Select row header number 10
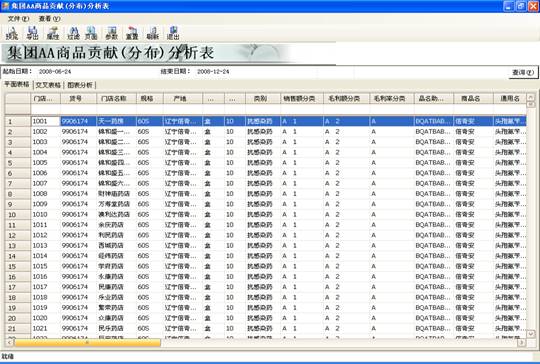Viewport: 540px width, 364px height. (18, 215)
